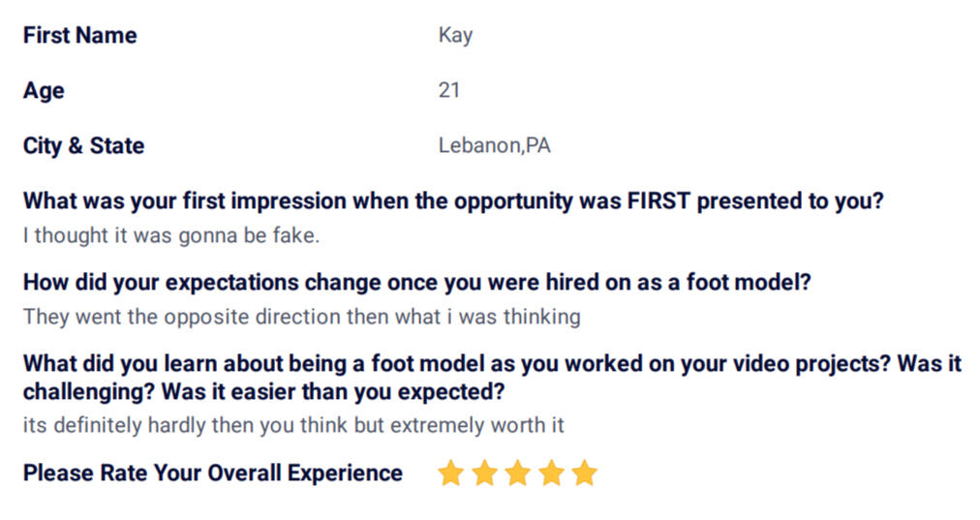
Task: Click the answer 'I thought it was gonna be fake'
Action: tap(171, 235)
